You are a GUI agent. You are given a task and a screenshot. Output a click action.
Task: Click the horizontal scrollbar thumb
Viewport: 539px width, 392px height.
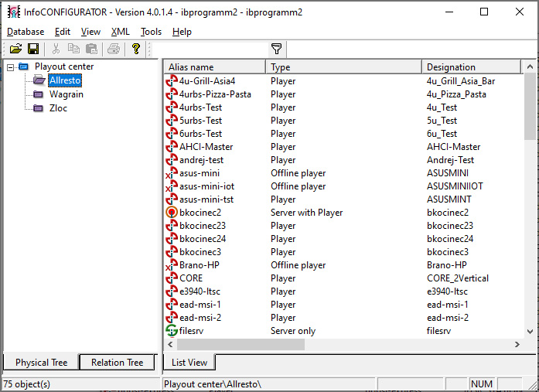click(241, 344)
